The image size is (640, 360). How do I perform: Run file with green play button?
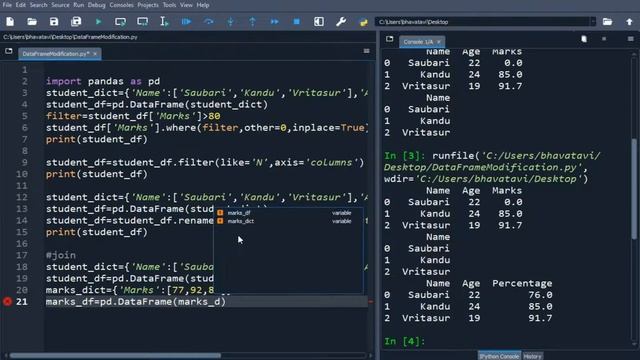tap(98, 22)
